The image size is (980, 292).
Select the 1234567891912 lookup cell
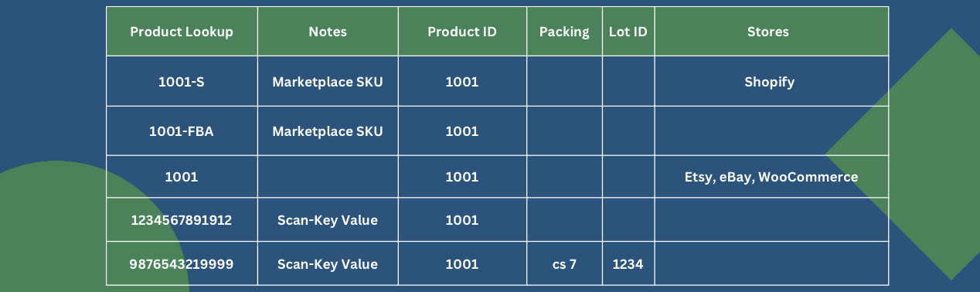click(182, 220)
